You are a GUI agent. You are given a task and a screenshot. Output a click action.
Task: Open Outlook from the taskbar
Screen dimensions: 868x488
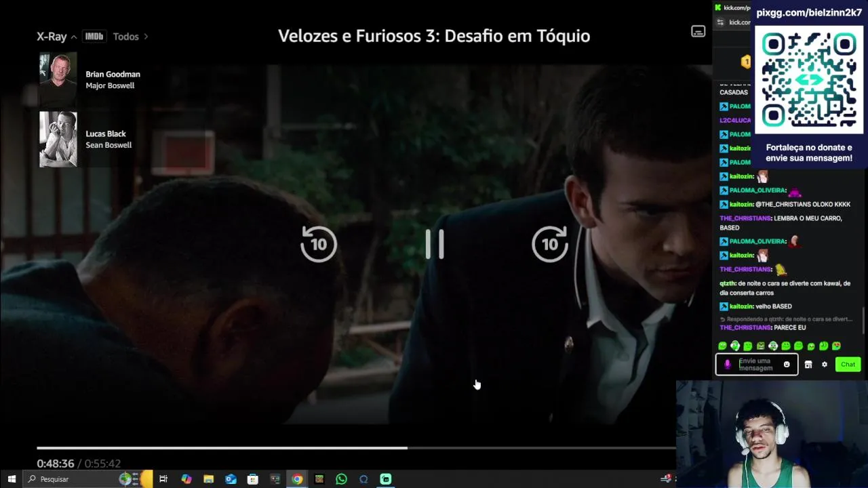tap(231, 479)
